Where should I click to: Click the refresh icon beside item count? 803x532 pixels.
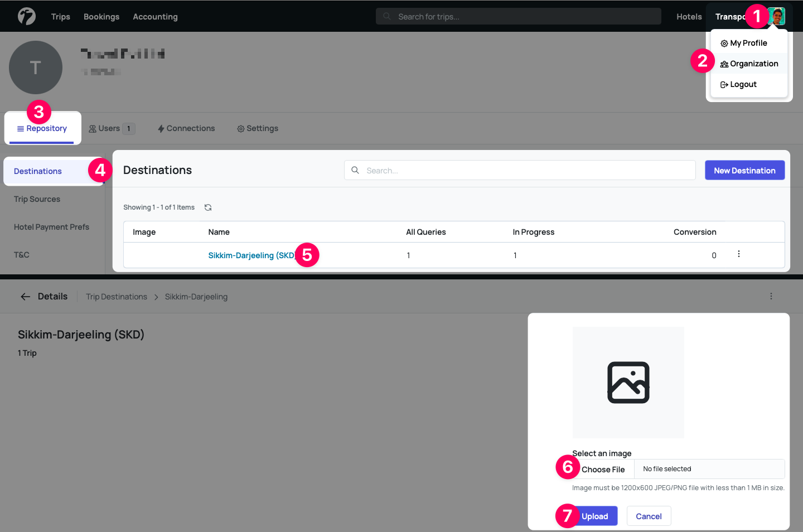coord(208,207)
